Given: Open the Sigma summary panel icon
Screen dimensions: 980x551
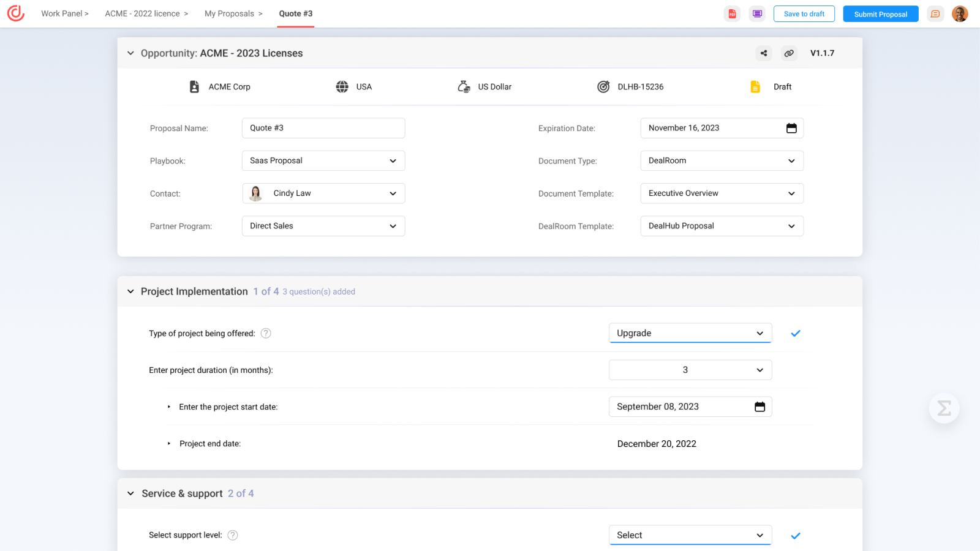Looking at the screenshot, I should point(944,408).
